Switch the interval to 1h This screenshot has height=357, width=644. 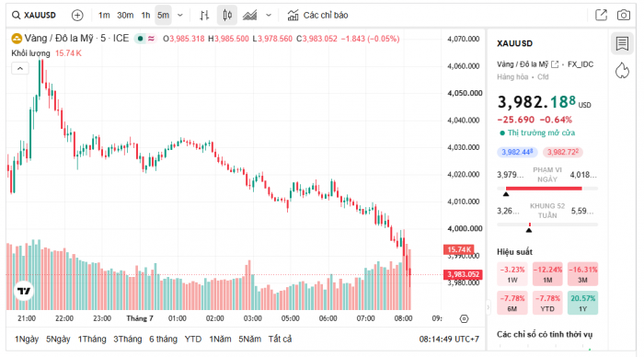click(x=145, y=16)
